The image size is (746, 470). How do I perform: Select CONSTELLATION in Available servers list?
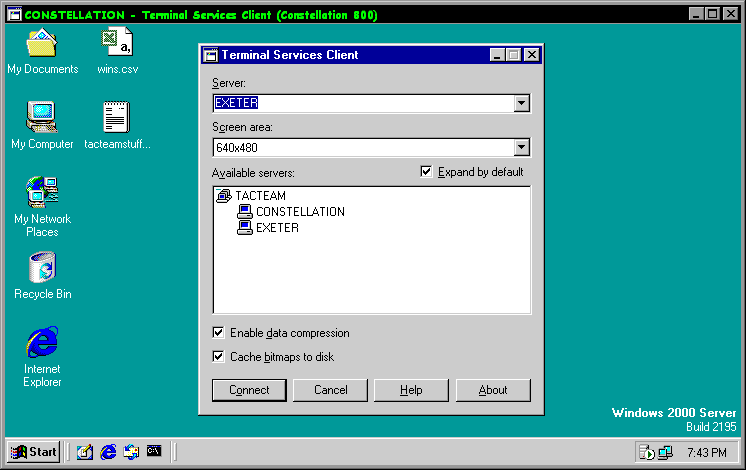tap(300, 212)
